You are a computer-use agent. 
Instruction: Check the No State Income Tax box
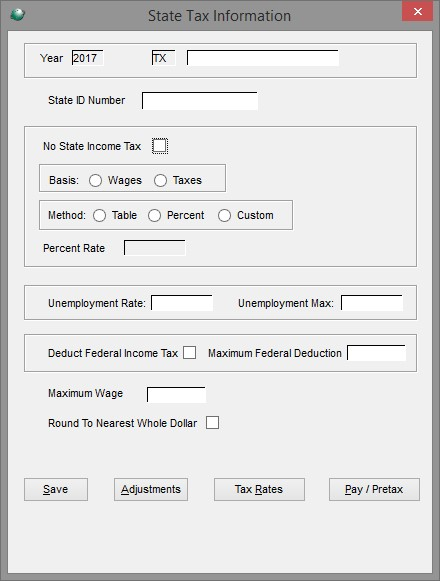point(160,146)
